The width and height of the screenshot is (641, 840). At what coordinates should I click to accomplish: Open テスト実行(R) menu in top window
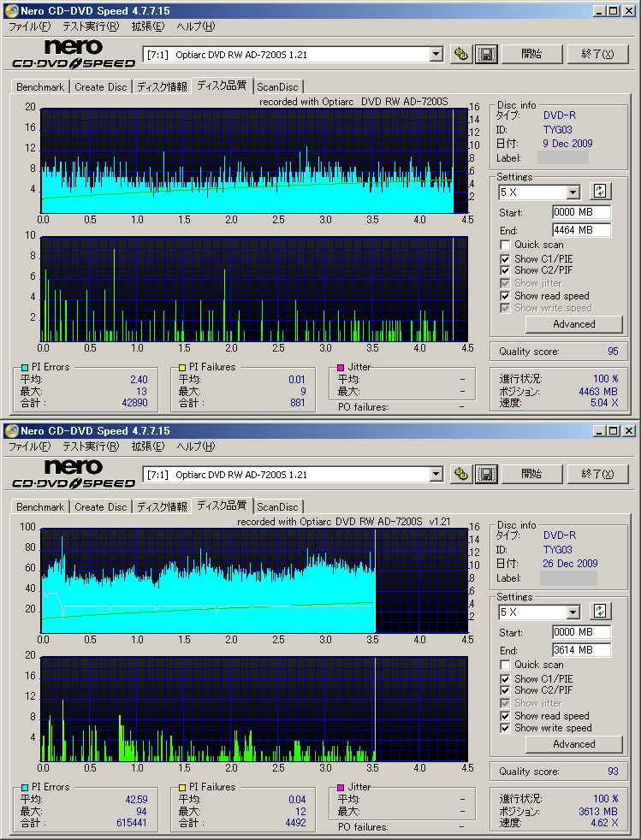[91, 27]
